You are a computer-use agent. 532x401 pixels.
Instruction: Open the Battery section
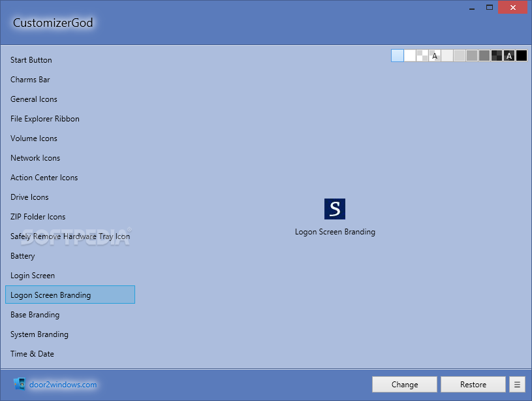click(70, 255)
